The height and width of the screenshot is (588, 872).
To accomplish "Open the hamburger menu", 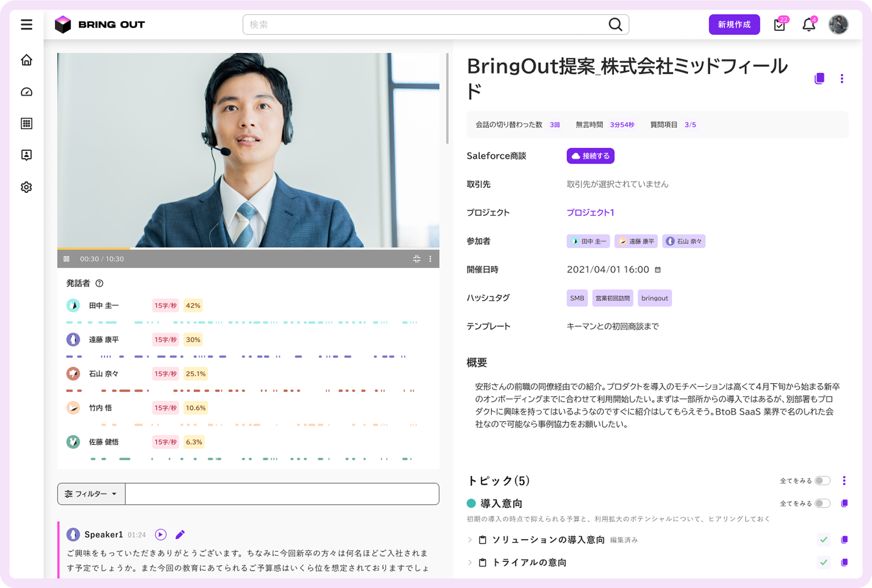I will (x=27, y=24).
